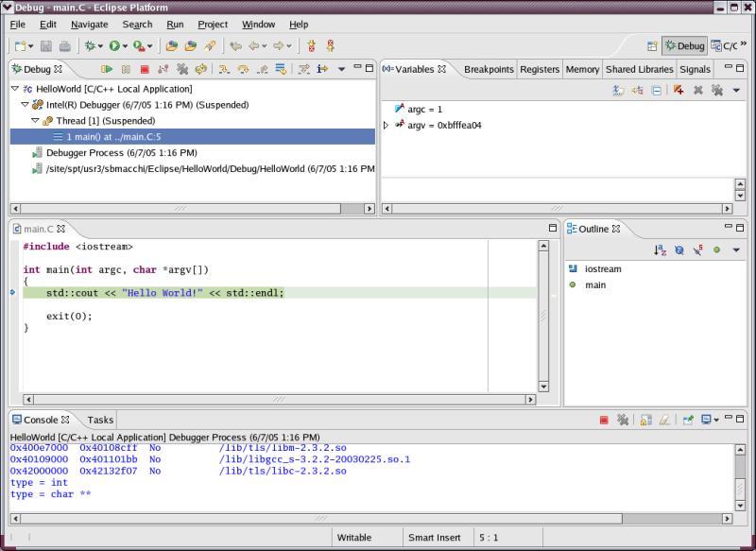
Task: Open the Navigate menu
Action: pyautogui.click(x=89, y=25)
